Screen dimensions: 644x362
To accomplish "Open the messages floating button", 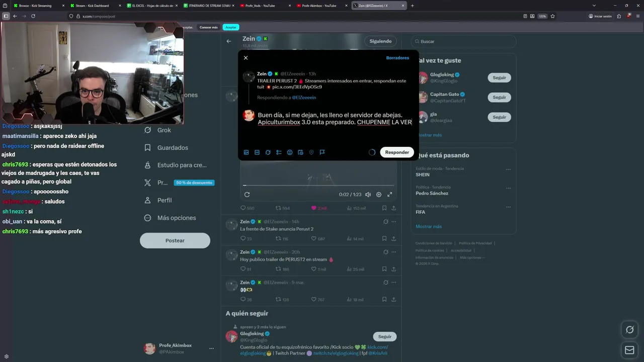I will [x=629, y=350].
